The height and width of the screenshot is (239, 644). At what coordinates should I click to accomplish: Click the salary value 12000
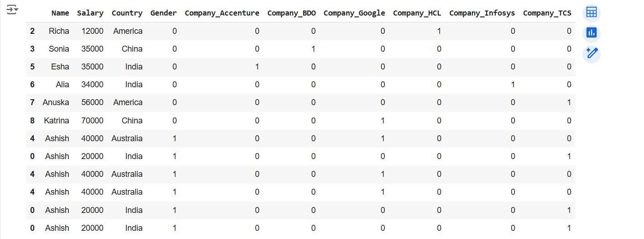pyautogui.click(x=93, y=31)
